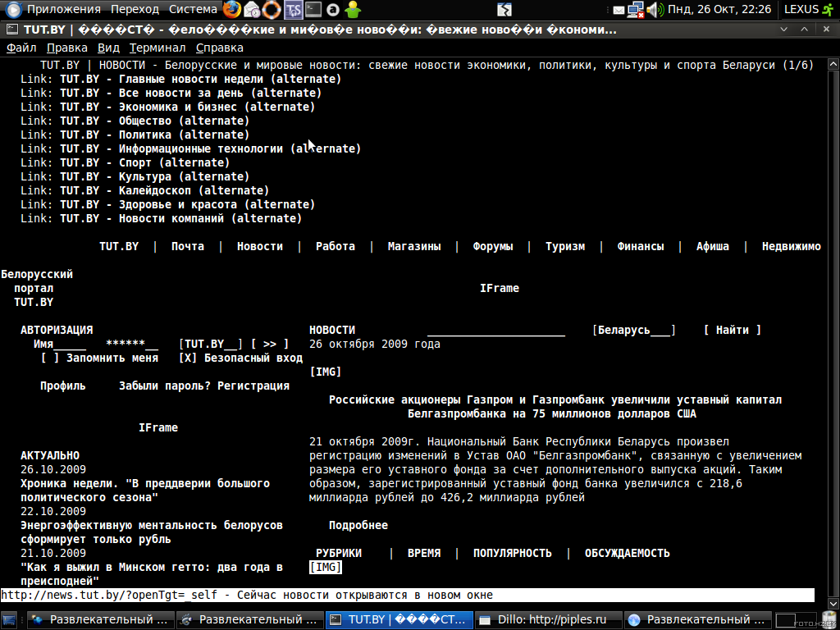Click the highlighted [IMG] link under РУБРИКИ
The width and height of the screenshot is (840, 630).
pos(326,567)
